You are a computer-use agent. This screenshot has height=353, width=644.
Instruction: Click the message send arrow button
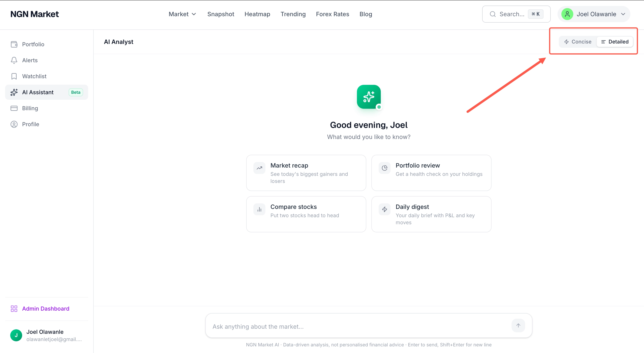(x=518, y=326)
